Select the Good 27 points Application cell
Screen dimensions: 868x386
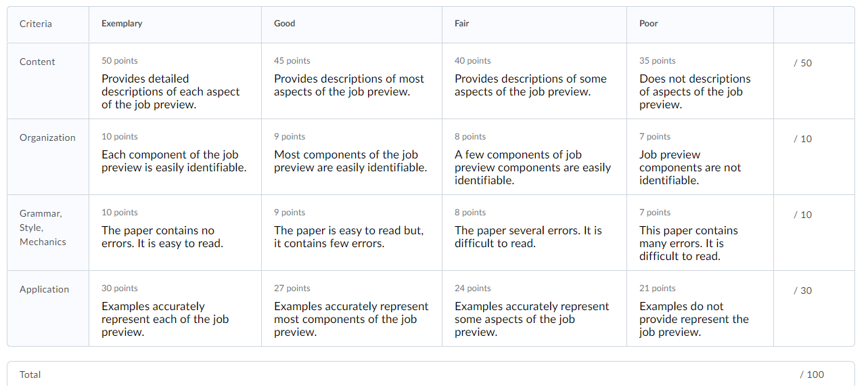pyautogui.click(x=352, y=309)
